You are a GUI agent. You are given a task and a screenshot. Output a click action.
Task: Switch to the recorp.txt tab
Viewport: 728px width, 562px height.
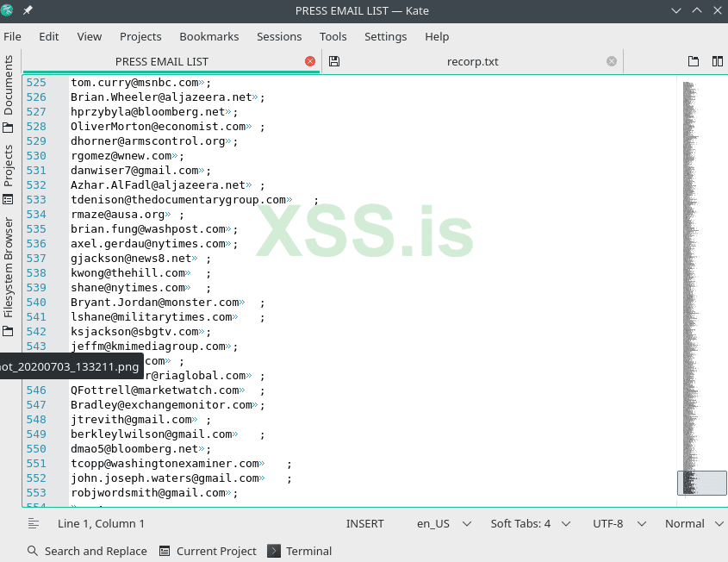pos(474,61)
